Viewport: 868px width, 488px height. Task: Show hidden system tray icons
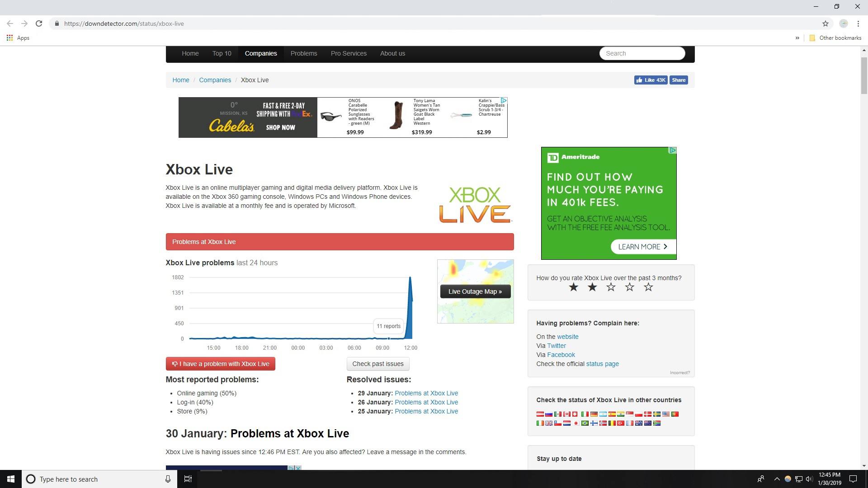(777, 479)
